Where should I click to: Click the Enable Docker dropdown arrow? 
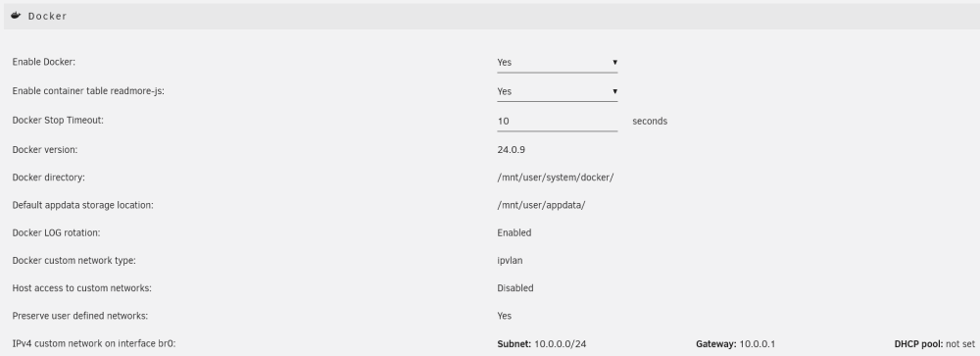(614, 62)
